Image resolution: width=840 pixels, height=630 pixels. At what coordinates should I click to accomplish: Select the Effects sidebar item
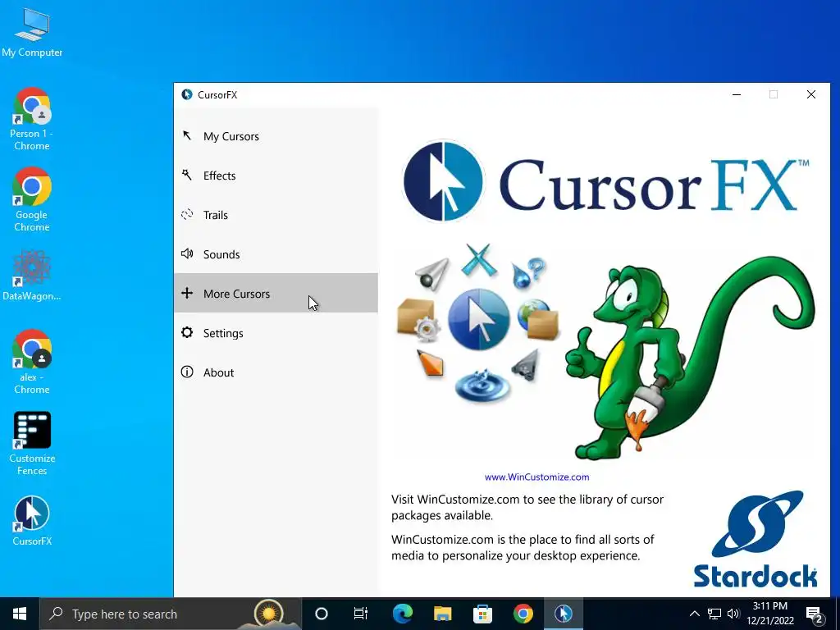(x=276, y=176)
